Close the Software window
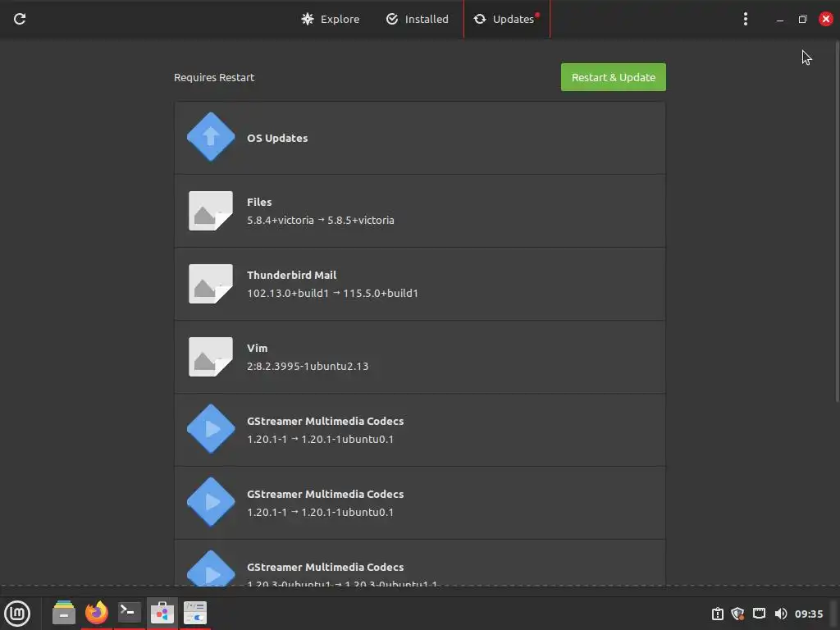The height and width of the screenshot is (630, 840). (x=825, y=20)
